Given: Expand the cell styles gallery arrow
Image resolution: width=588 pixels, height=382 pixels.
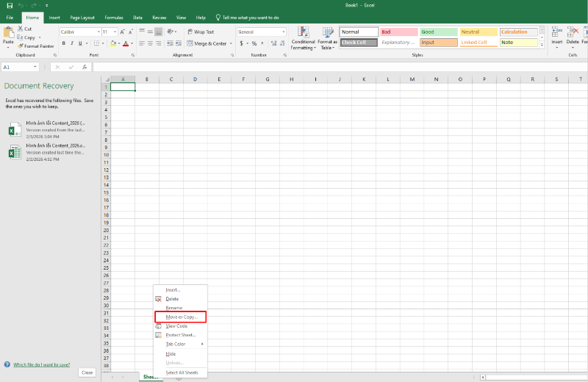Looking at the screenshot, I should tap(542, 45).
